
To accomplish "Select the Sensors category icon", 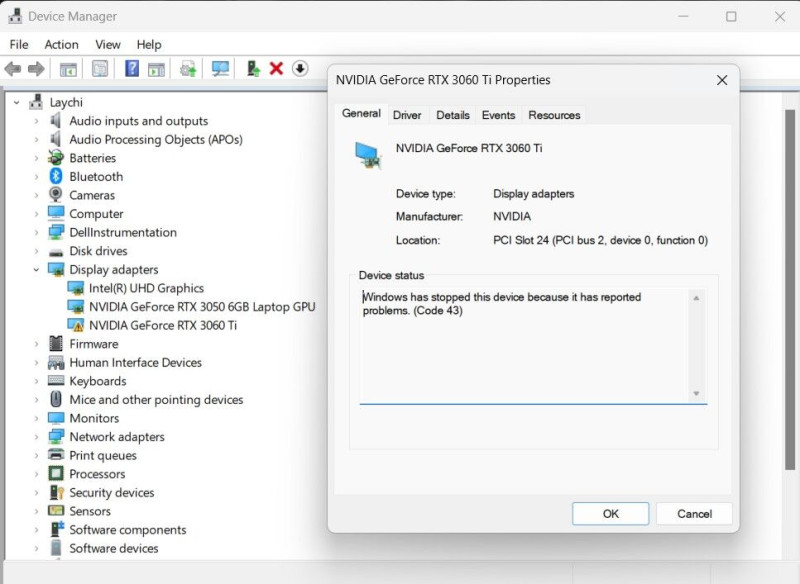I will coord(56,511).
